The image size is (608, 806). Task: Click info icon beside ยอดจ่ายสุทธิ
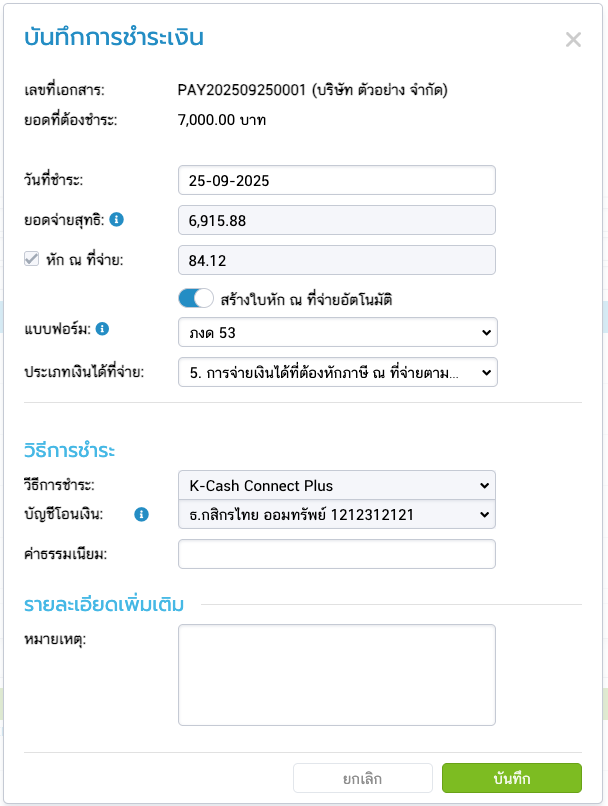point(117,219)
